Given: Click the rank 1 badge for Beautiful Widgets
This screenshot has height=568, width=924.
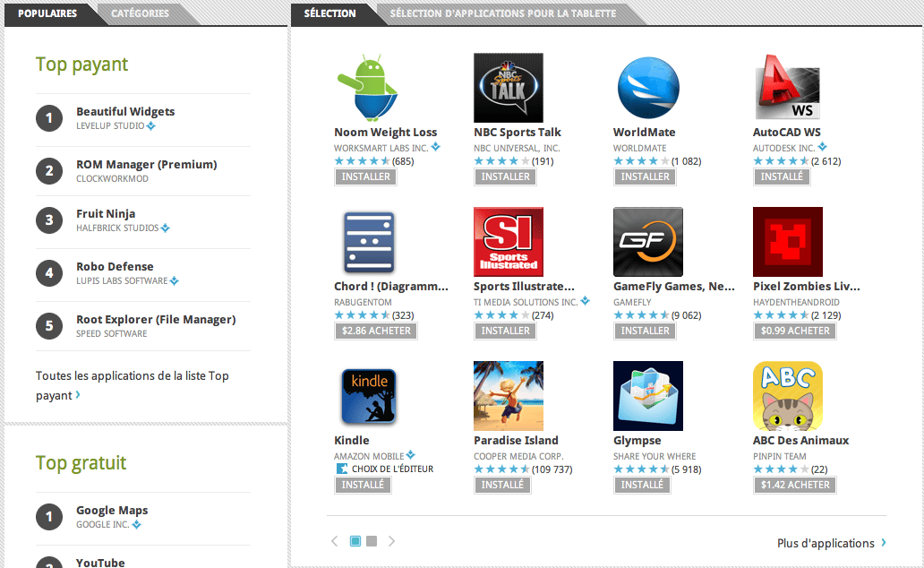Looking at the screenshot, I should pyautogui.click(x=49, y=118).
